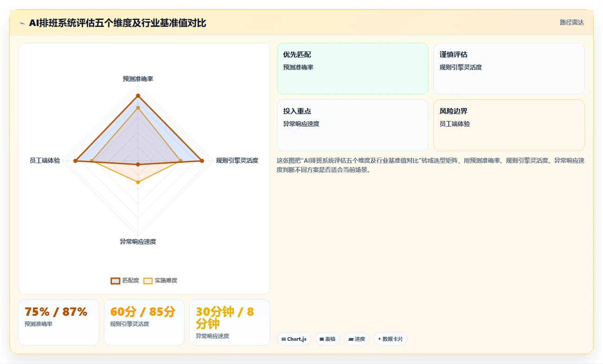This screenshot has height=364, width=603.
Task: Click the 员工端体验 text in the 风险边界 card
Action: coord(455,124)
